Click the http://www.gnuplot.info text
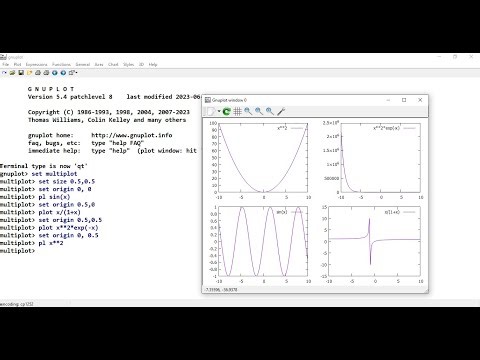Screen dimensions: 480x360 (x=132, y=135)
